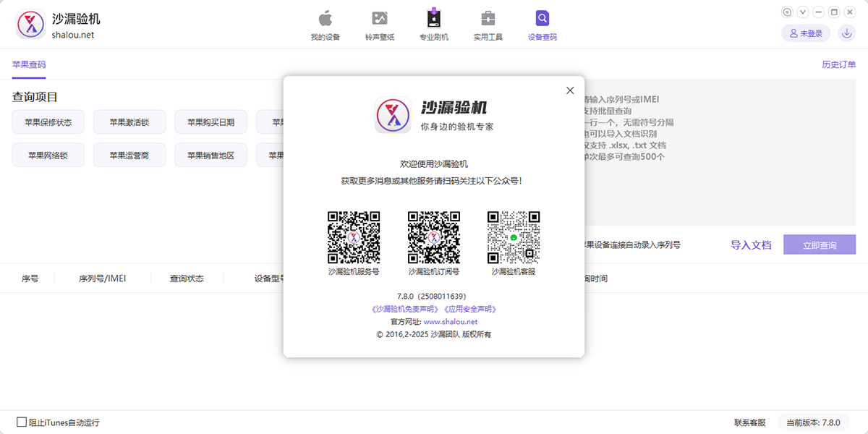Click the version text 7.8.0（2508011639）

(432, 296)
